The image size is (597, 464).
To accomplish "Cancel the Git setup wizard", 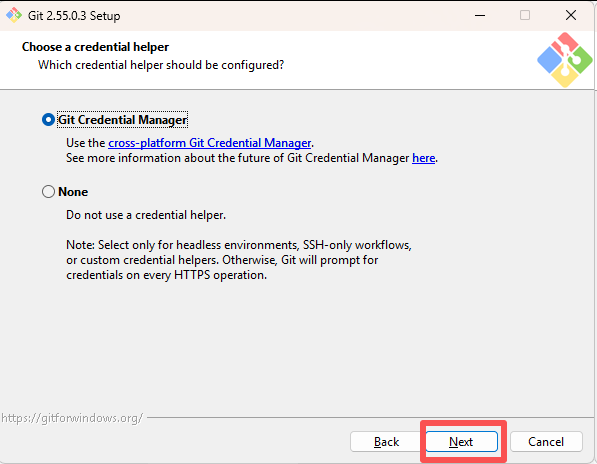I will [546, 442].
